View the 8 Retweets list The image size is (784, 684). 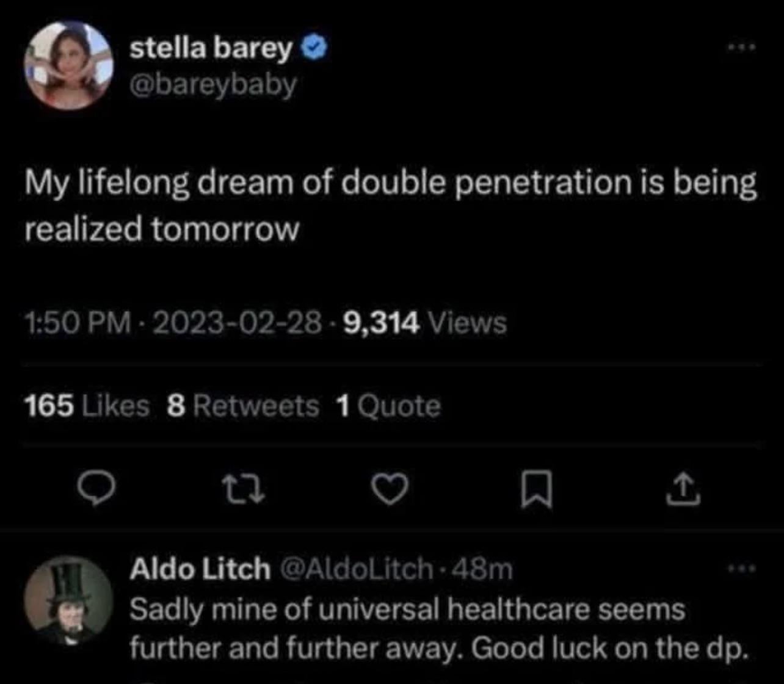(243, 406)
